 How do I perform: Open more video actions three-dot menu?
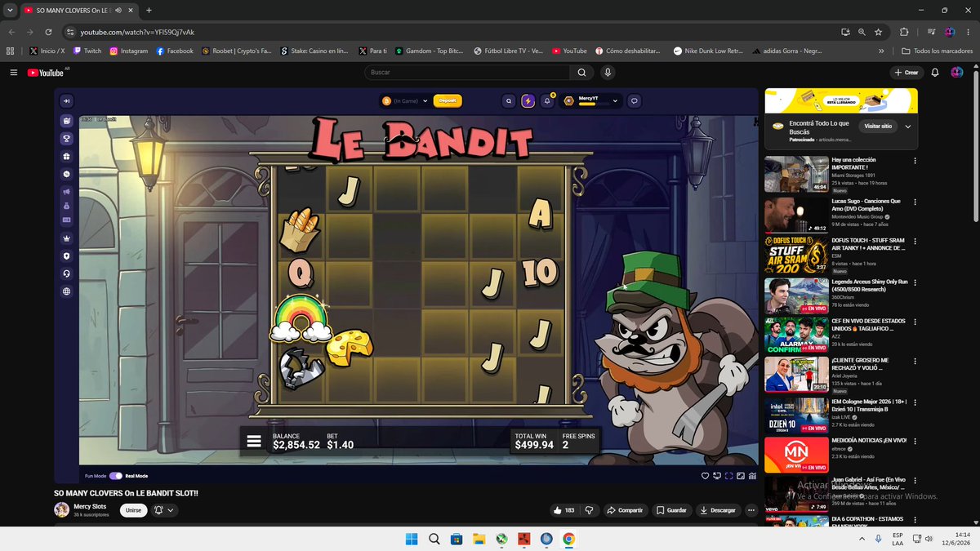click(x=751, y=510)
